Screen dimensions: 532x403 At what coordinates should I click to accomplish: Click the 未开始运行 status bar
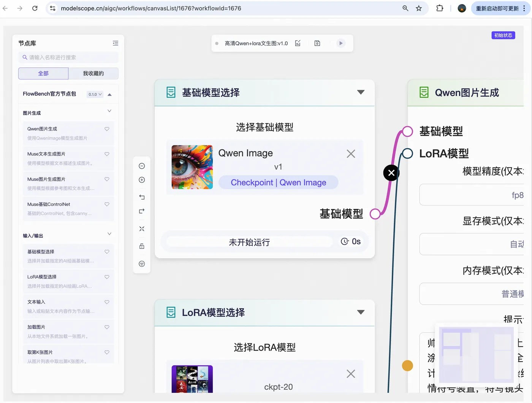click(x=249, y=242)
